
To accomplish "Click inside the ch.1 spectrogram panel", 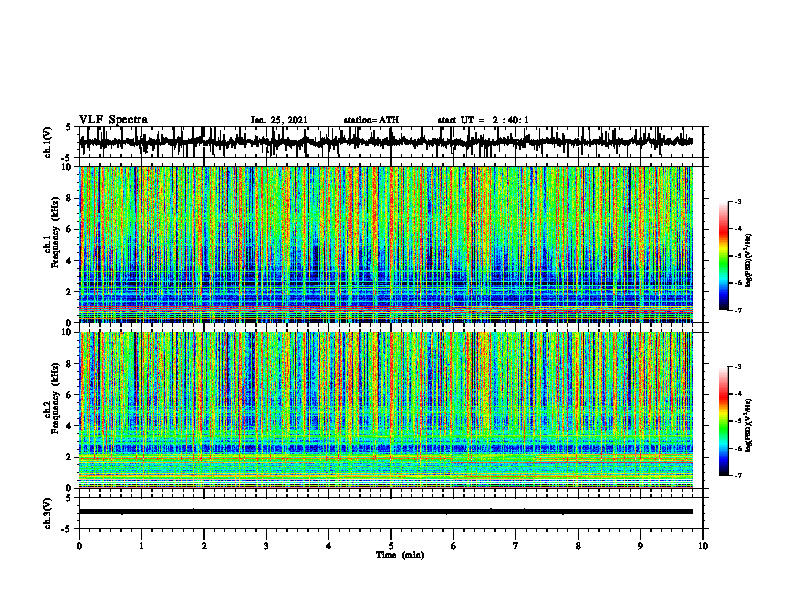I will [x=385, y=244].
